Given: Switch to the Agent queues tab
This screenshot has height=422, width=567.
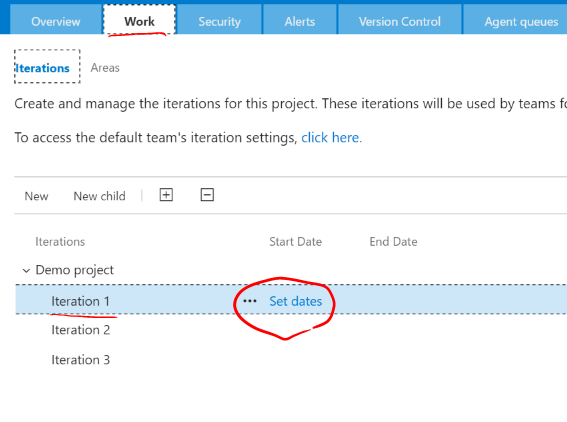Looking at the screenshot, I should pyautogui.click(x=521, y=21).
